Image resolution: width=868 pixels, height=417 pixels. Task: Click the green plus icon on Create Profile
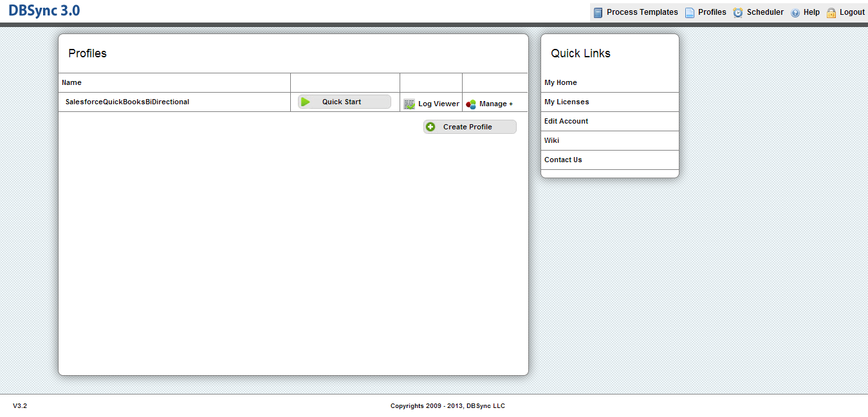pos(430,127)
